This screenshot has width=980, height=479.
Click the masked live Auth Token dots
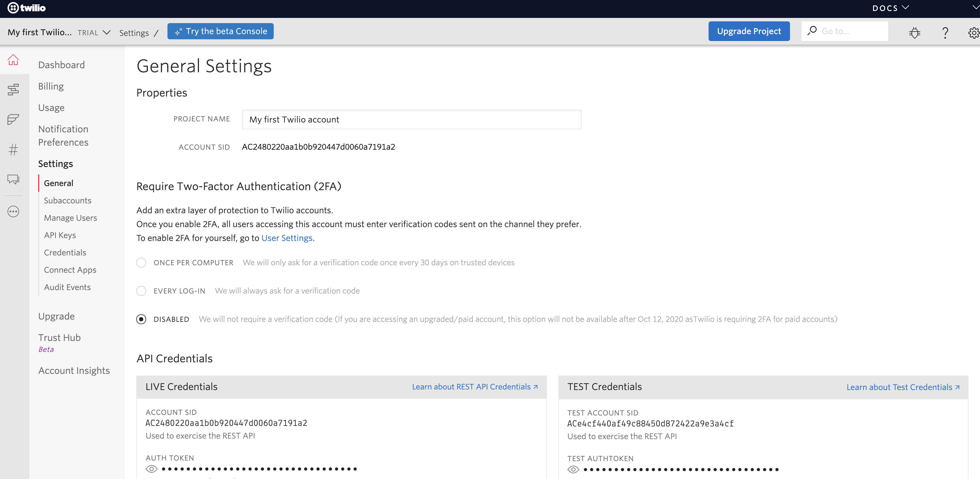tap(259, 469)
